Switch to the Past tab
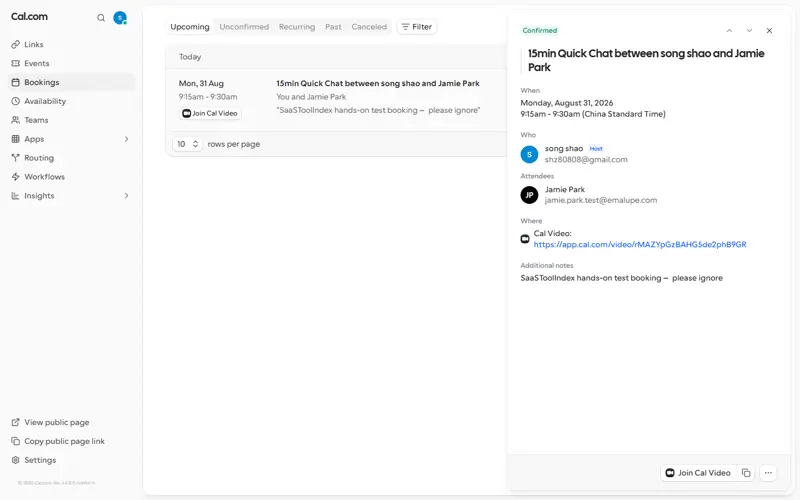 click(x=333, y=27)
